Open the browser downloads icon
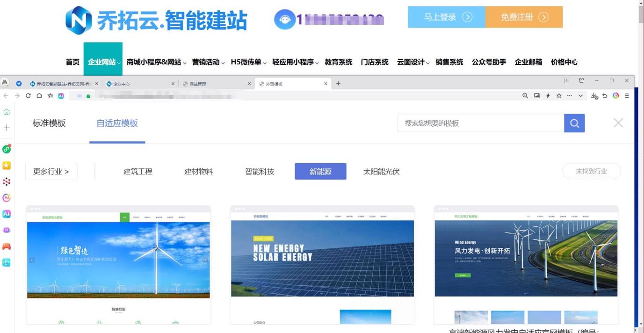Viewport: 644px width, 333px height. 594,96
